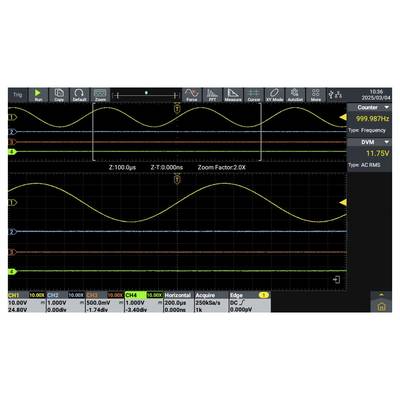Click trigger level arrow in zoomed view
This screenshot has width=400, height=400.
pyautogui.click(x=343, y=202)
